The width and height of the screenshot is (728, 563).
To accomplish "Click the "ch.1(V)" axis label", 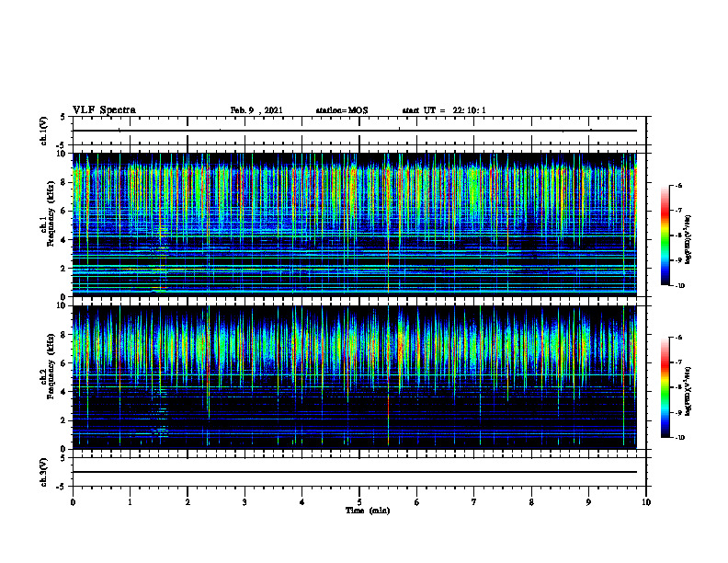I will click(43, 131).
